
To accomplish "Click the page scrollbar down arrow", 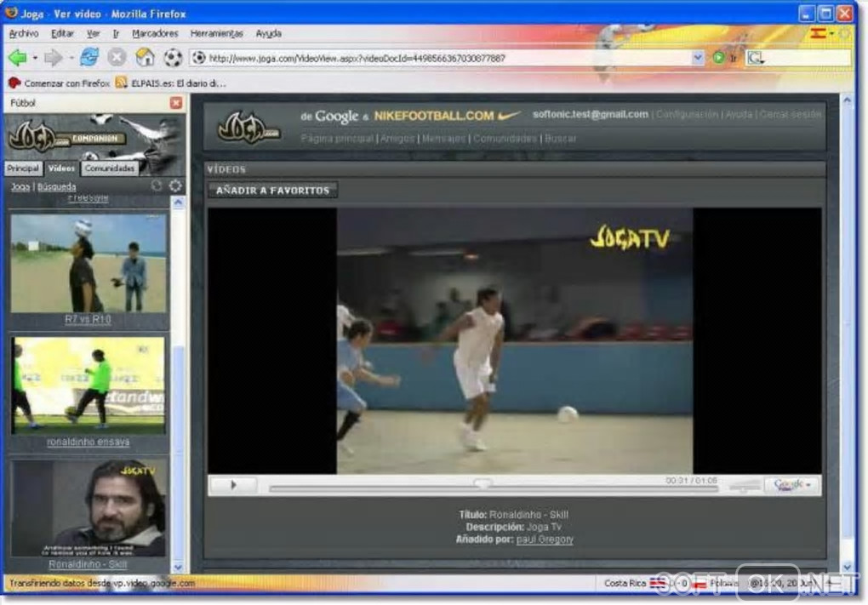I will (x=847, y=568).
